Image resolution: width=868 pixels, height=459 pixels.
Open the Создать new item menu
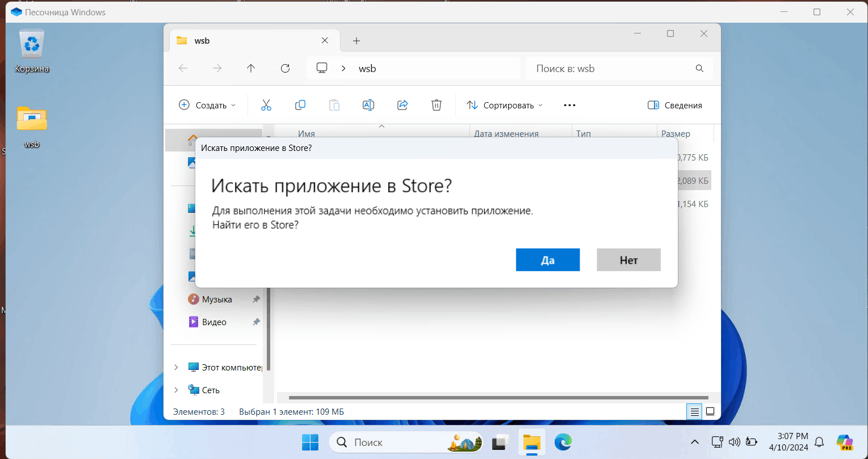tap(207, 105)
